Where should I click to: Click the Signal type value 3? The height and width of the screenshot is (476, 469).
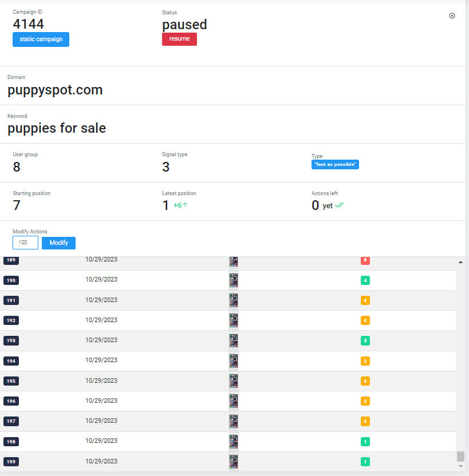[166, 167]
